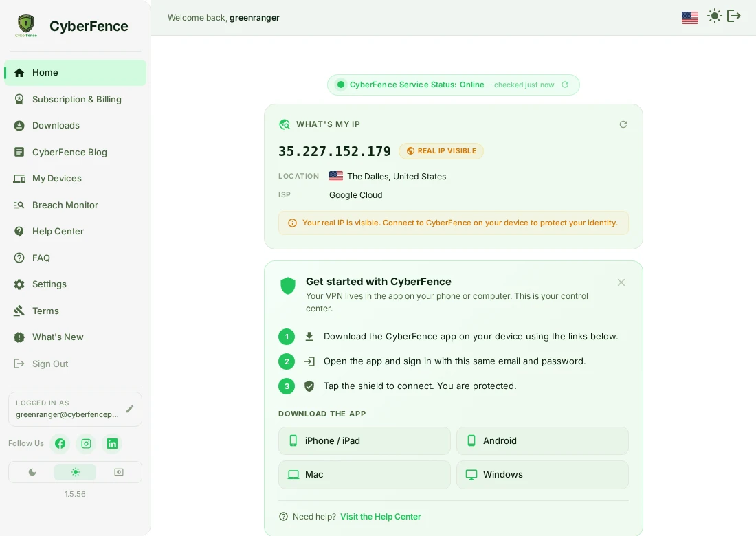Click the question mark icon beside Need help
This screenshot has height=536, width=756.
tap(283, 517)
